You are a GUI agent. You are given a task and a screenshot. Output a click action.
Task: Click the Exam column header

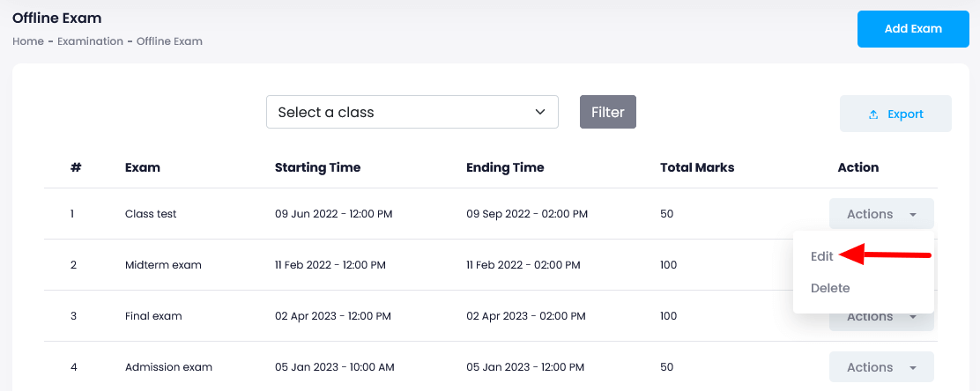143,167
